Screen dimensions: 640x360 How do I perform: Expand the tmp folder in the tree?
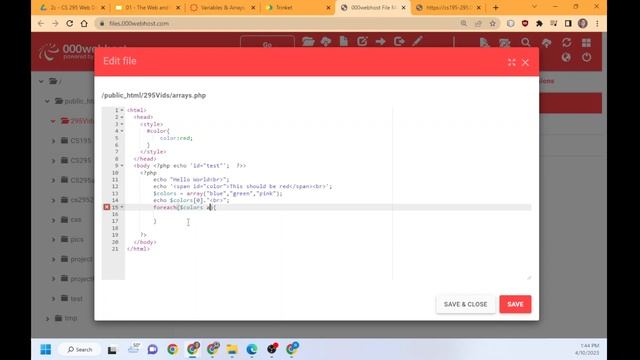pos(47,318)
